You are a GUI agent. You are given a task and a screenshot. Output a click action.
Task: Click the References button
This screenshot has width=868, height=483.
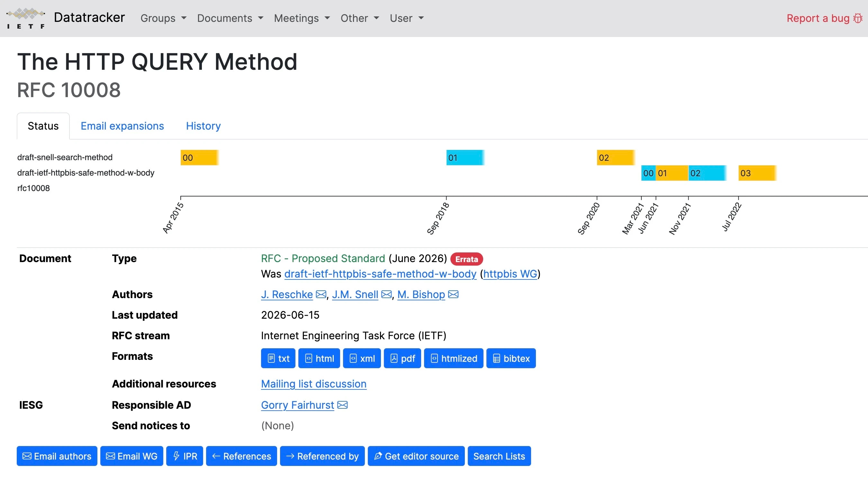click(242, 456)
